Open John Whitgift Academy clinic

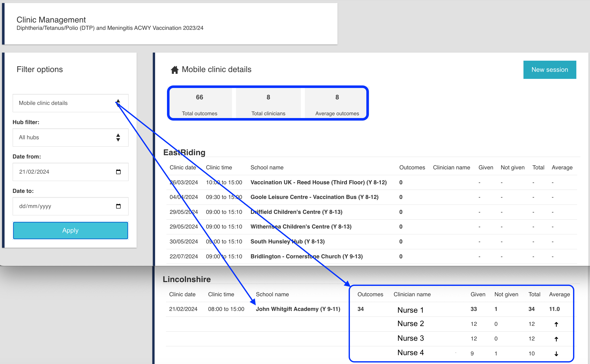[298, 309]
